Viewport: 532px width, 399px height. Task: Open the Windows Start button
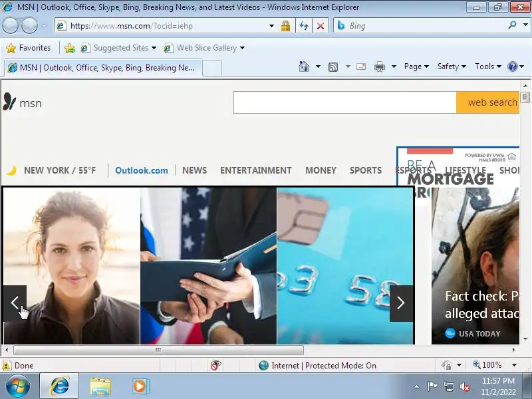[x=17, y=386]
